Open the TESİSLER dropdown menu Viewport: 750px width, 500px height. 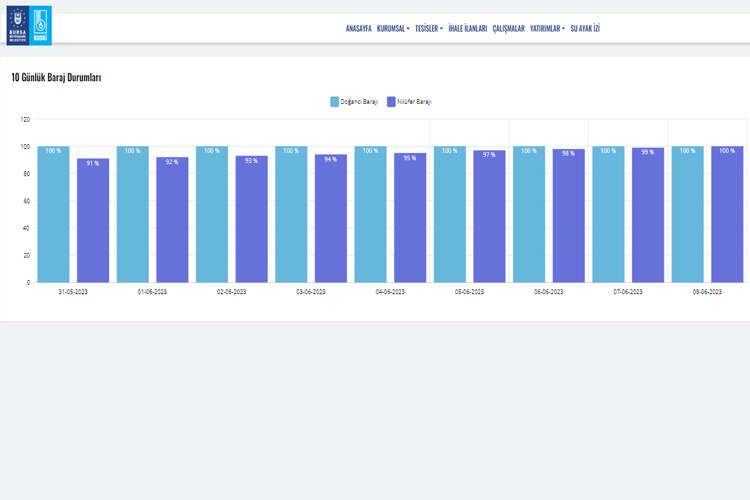point(429,29)
